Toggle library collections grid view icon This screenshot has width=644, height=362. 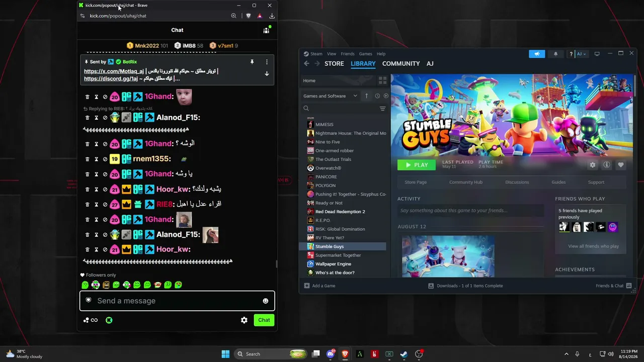(x=382, y=80)
